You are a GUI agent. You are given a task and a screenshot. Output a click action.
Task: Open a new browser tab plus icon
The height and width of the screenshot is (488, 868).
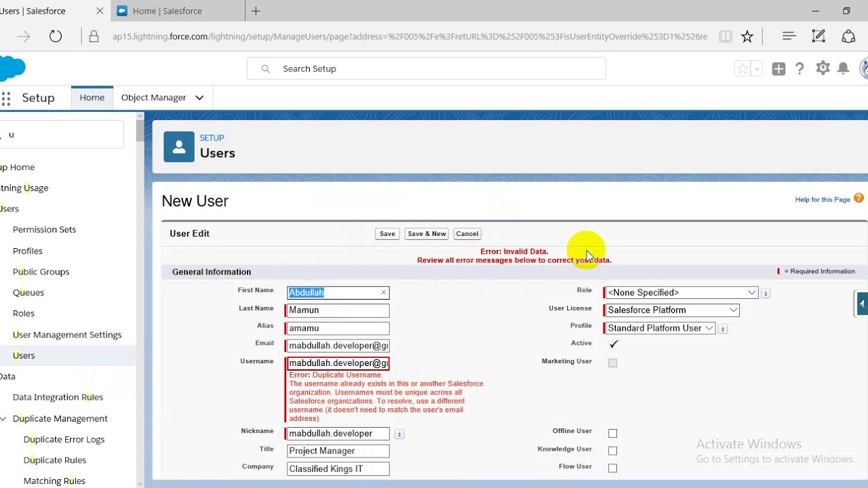256,11
